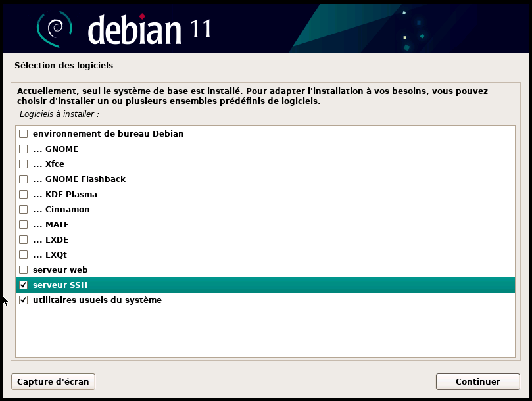Select the 'serveur SSH' label text

60,285
